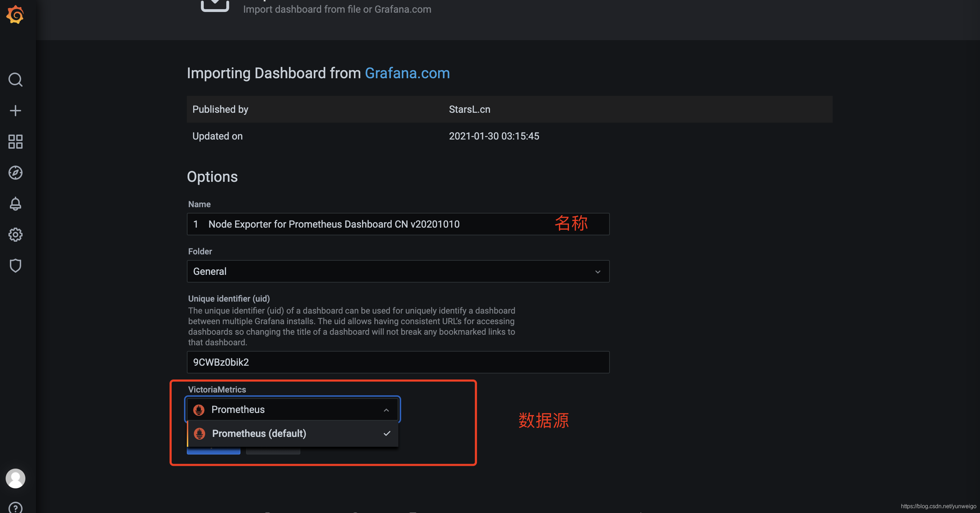Click the VictoriaMetrics label

[217, 389]
